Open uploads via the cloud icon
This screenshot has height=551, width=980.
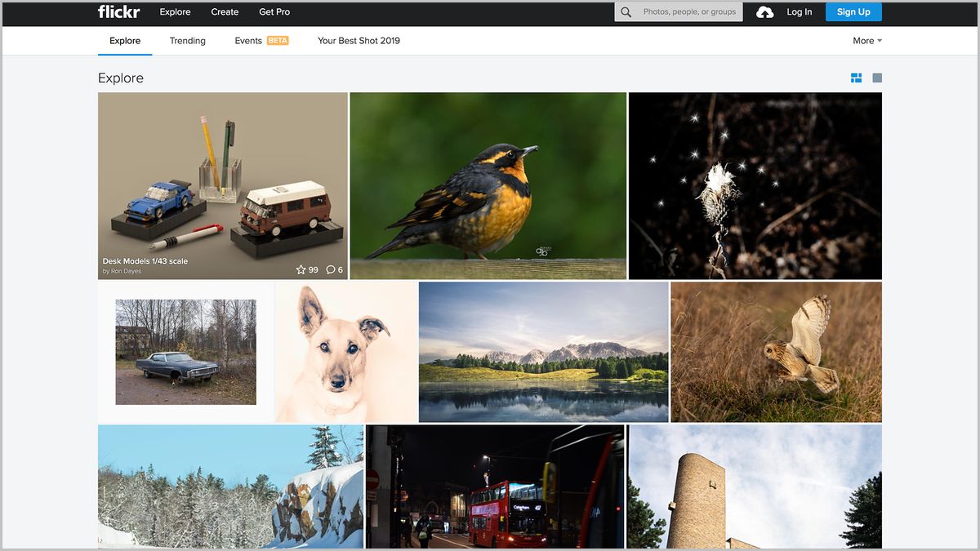tap(764, 11)
